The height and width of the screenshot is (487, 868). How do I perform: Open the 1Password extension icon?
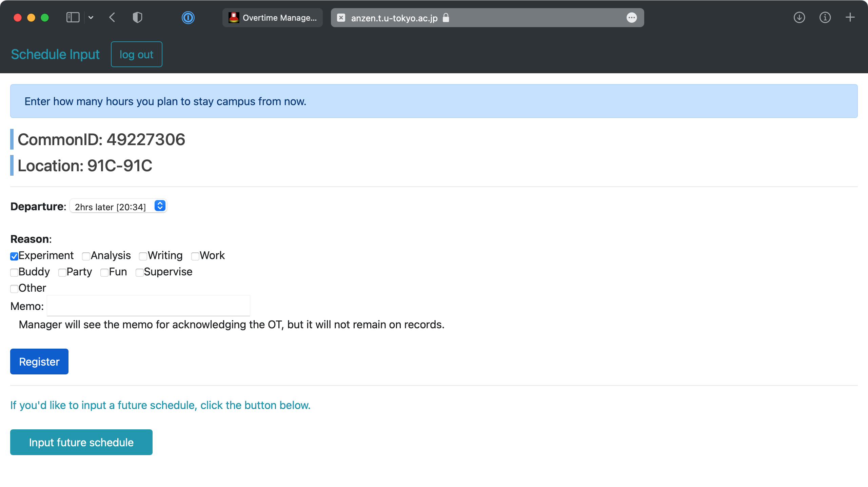point(188,18)
